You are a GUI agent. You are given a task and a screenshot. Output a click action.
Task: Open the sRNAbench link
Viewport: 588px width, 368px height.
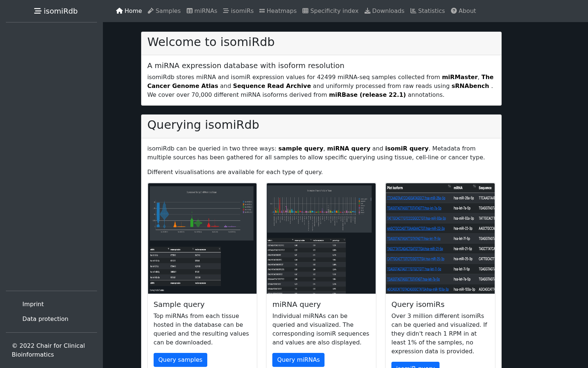click(x=470, y=86)
